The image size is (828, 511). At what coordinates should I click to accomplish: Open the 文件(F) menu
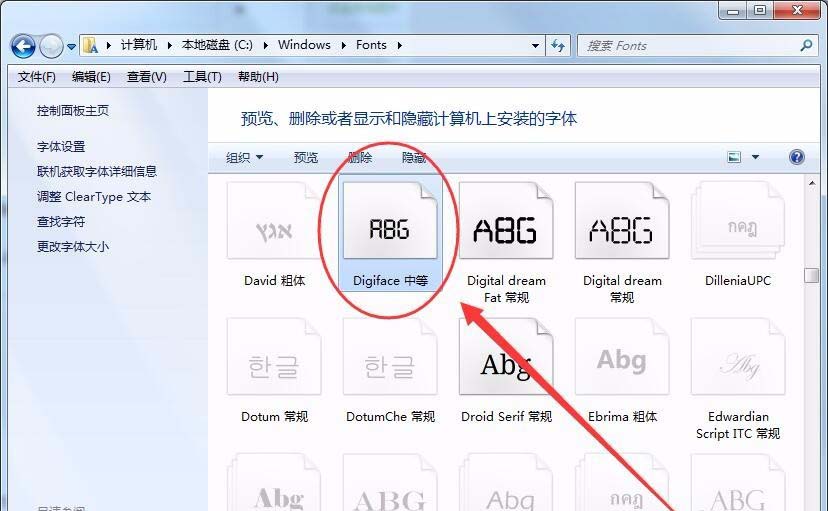[36, 77]
